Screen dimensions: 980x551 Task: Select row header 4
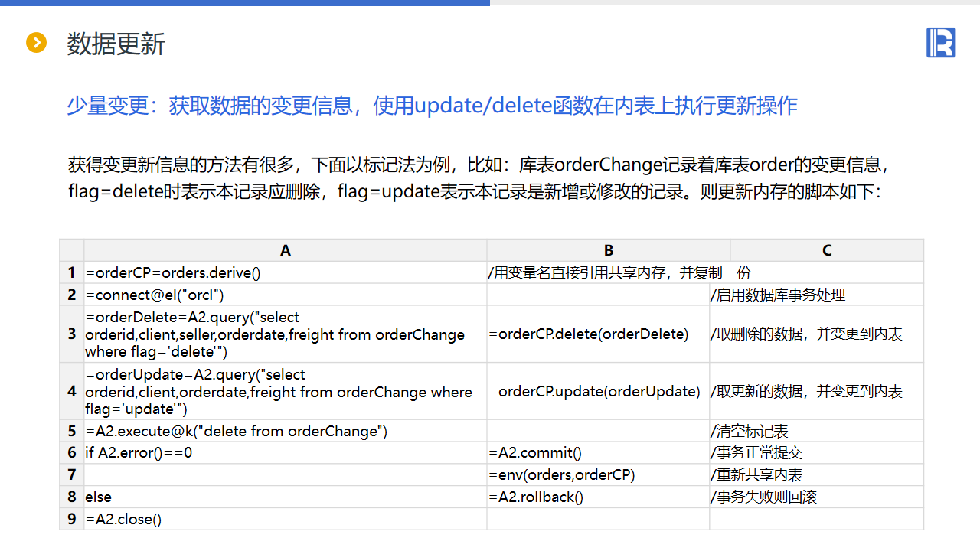tap(72, 392)
